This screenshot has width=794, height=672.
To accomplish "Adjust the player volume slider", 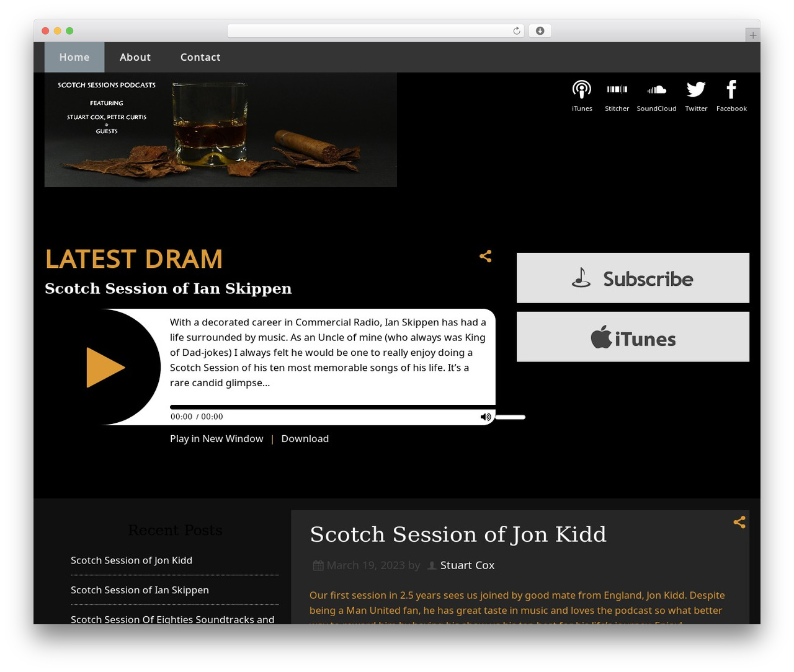I will (x=510, y=417).
